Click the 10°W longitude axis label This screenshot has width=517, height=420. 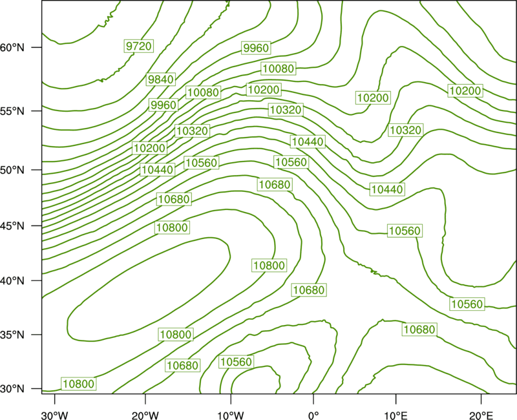click(231, 415)
